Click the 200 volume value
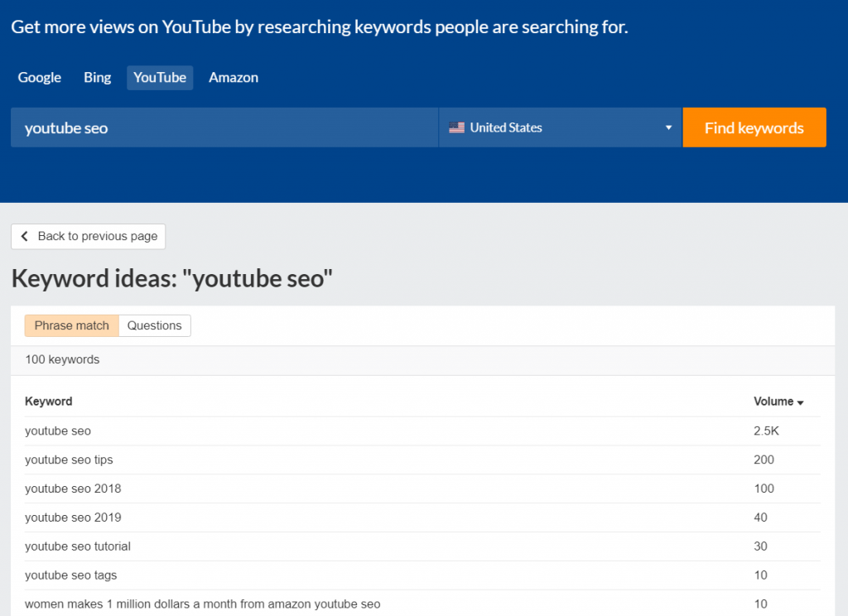The height and width of the screenshot is (616, 848). (x=764, y=460)
